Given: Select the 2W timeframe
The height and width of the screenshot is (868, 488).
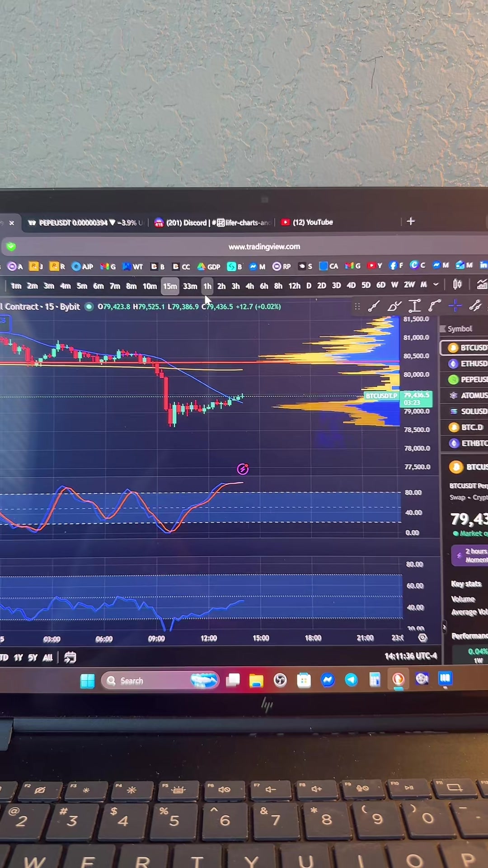Looking at the screenshot, I should coord(409,284).
